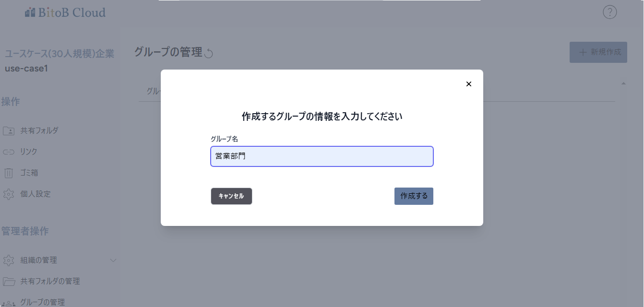The image size is (644, 307).
Task: Click the 組織の管理 gear icon
Action: (x=9, y=260)
